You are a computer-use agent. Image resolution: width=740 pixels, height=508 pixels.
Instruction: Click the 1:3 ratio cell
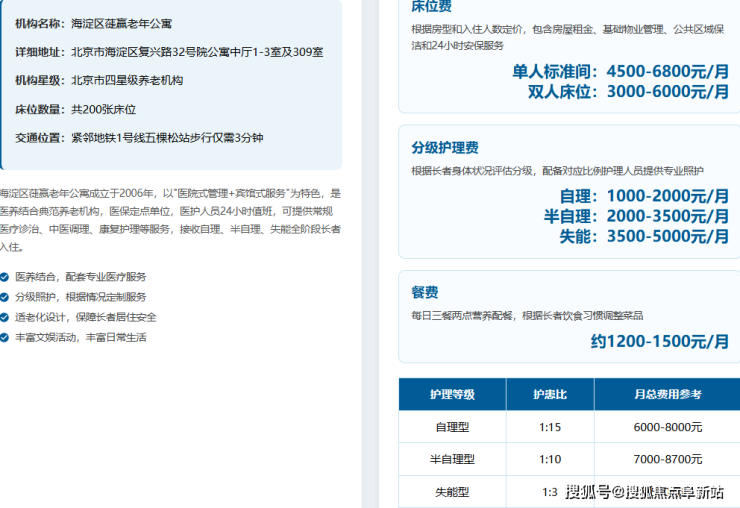click(x=550, y=492)
